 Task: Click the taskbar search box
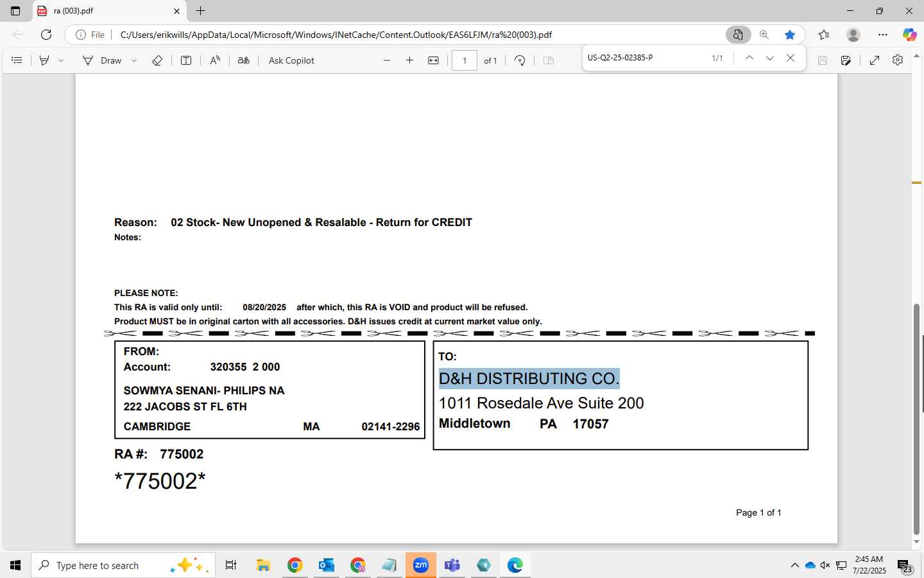click(123, 565)
